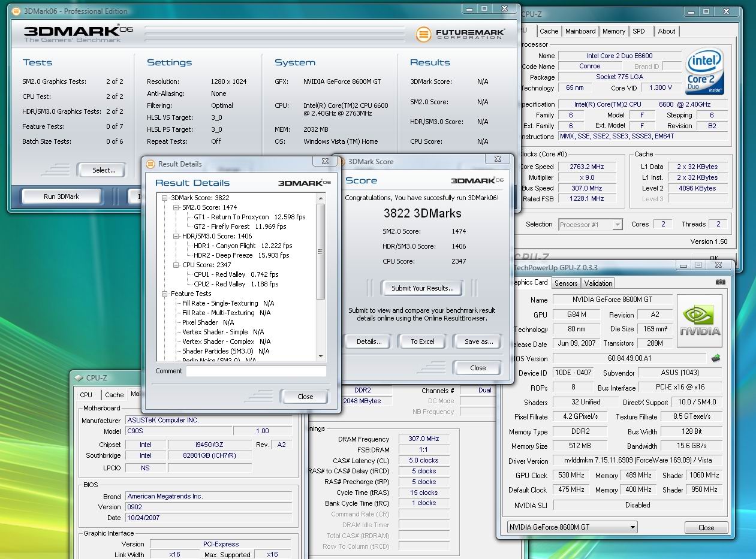756x559 pixels.
Task: Click the Result Details title bar icon
Action: coord(150,164)
